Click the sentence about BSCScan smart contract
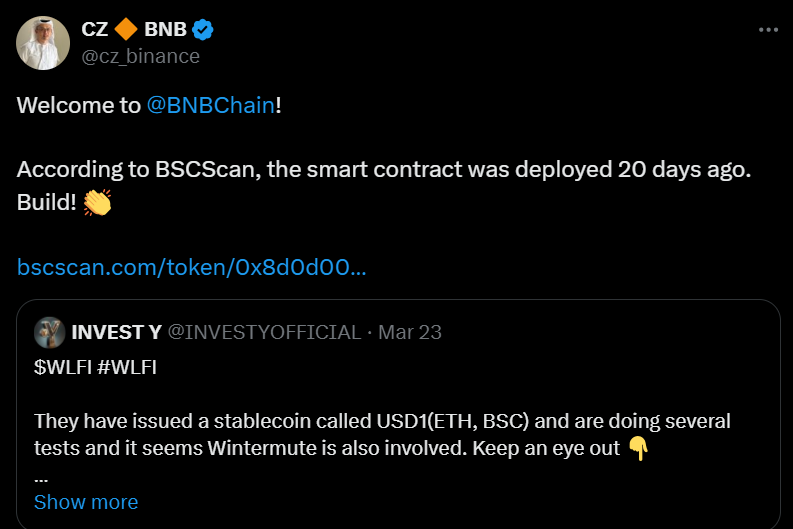Screen dimensions: 793x529 point(384,170)
